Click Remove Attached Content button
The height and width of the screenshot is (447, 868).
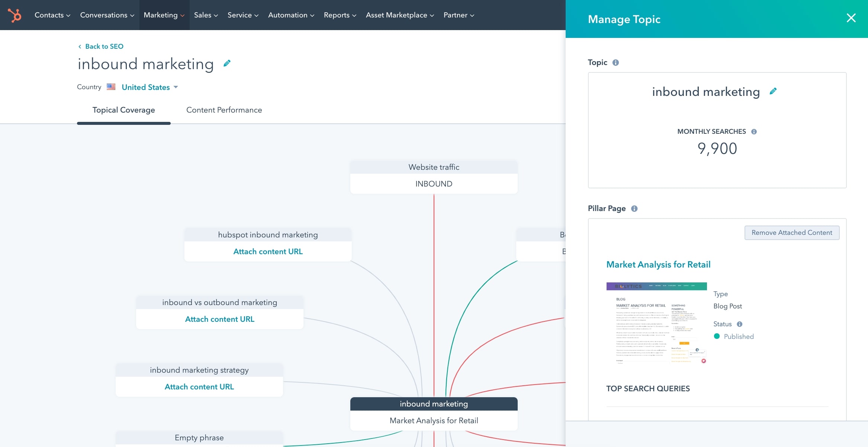click(792, 233)
